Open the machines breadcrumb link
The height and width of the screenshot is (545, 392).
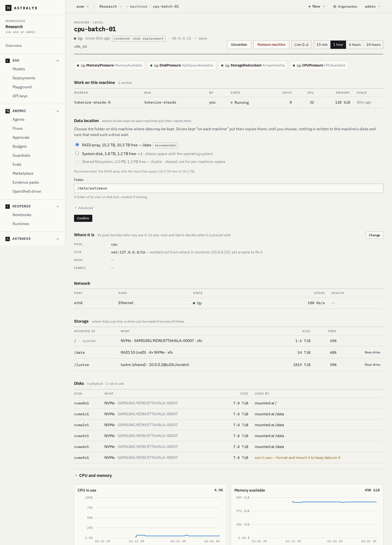tap(139, 7)
